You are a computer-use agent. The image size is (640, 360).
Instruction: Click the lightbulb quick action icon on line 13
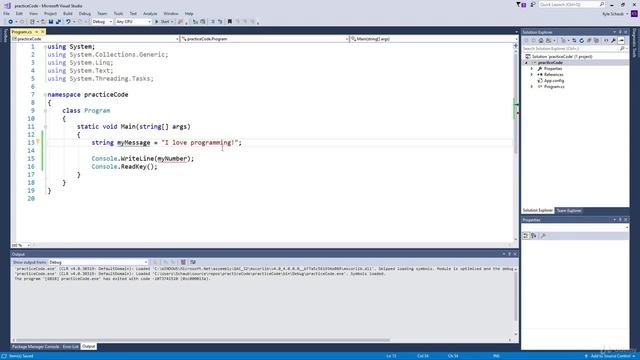38,142
